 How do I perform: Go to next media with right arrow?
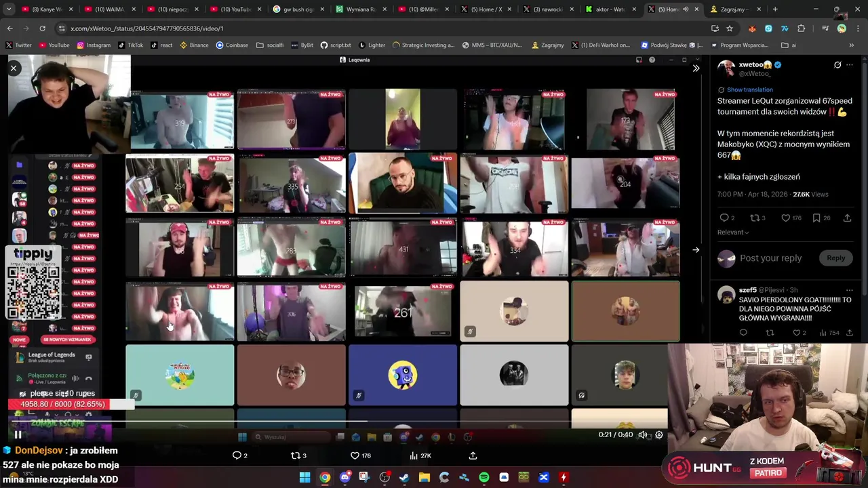696,250
